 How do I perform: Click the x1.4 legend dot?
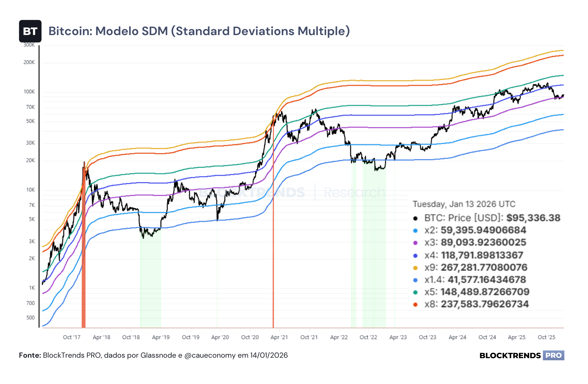415,280
